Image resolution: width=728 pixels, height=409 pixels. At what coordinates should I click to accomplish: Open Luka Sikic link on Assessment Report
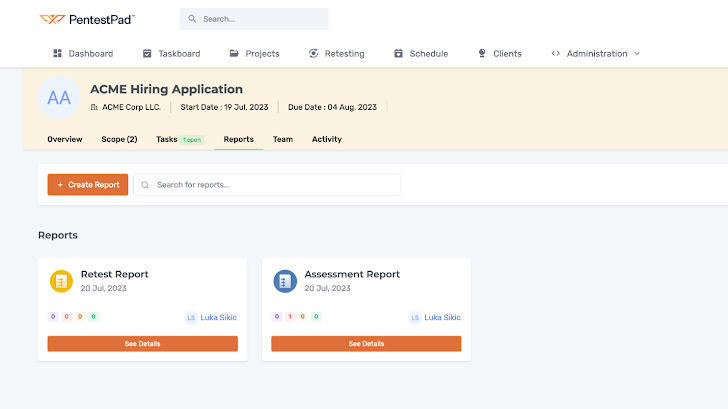pos(442,318)
